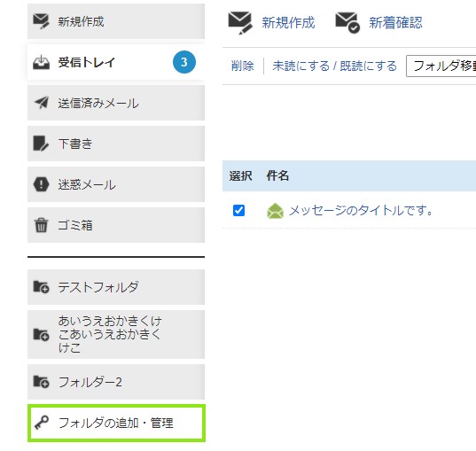Click the key icon for folder management
Screen dimensions: 476x451
(42, 423)
